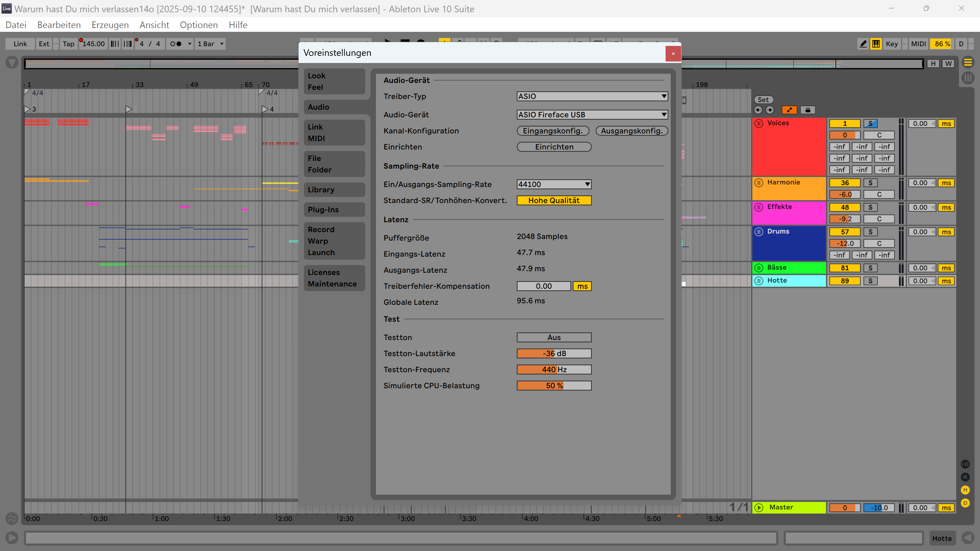Click the Treiberfehler-Kompensation 0.00 field

tap(544, 286)
